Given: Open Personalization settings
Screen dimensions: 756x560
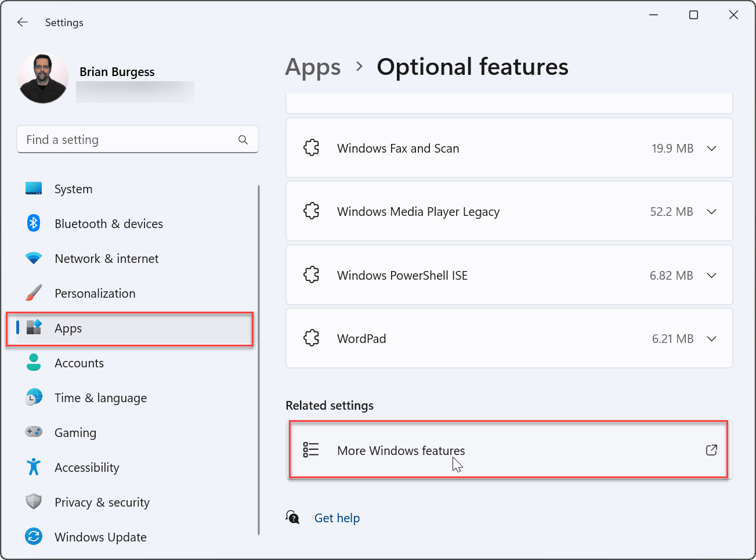Looking at the screenshot, I should (33, 293).
